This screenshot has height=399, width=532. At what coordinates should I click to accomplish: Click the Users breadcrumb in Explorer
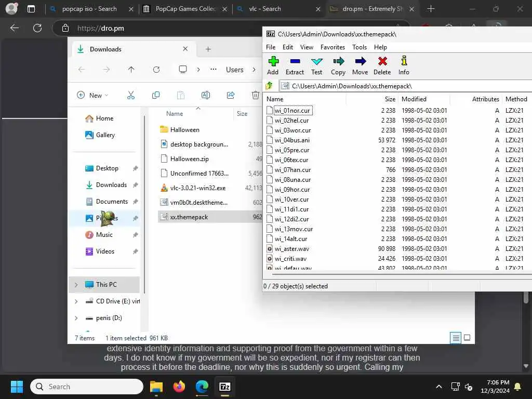click(235, 70)
